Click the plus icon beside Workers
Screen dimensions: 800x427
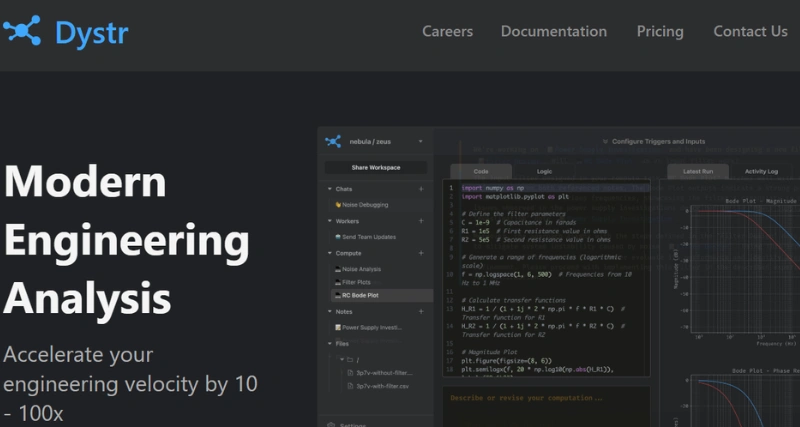(421, 220)
